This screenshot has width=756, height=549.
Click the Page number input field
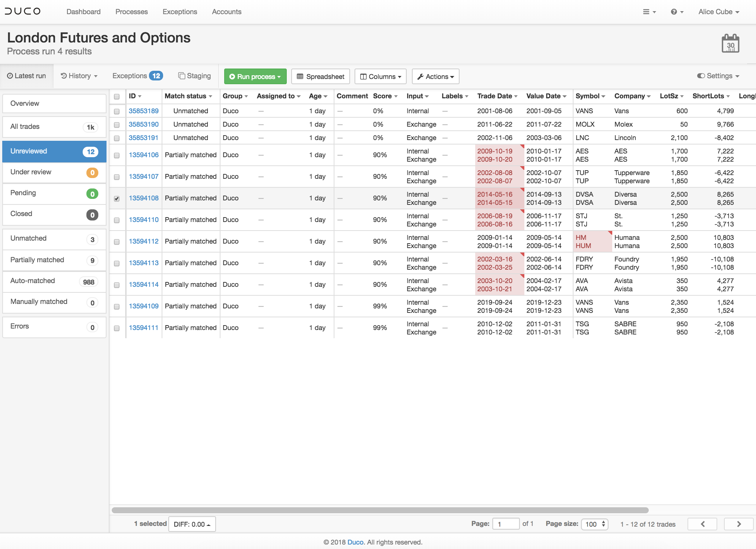coord(506,524)
